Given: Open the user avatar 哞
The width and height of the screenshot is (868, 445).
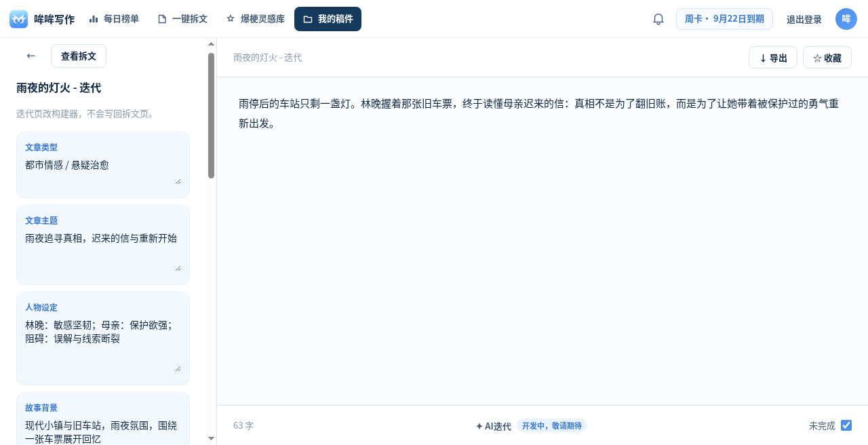Looking at the screenshot, I should click(846, 19).
